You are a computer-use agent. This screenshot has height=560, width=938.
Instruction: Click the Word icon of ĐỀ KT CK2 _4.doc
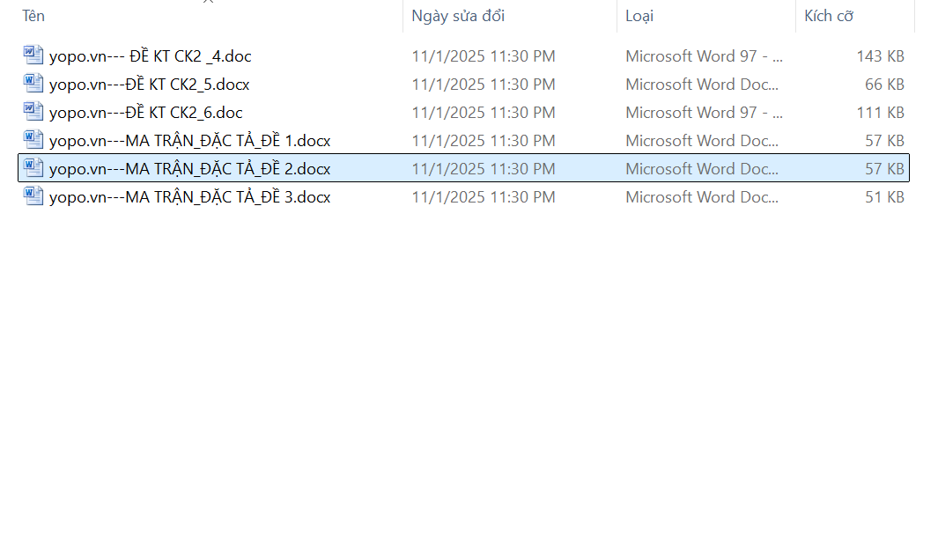pos(33,55)
